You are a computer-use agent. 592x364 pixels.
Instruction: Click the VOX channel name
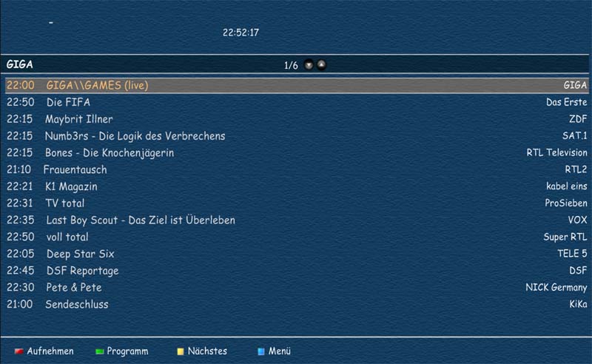coord(578,220)
